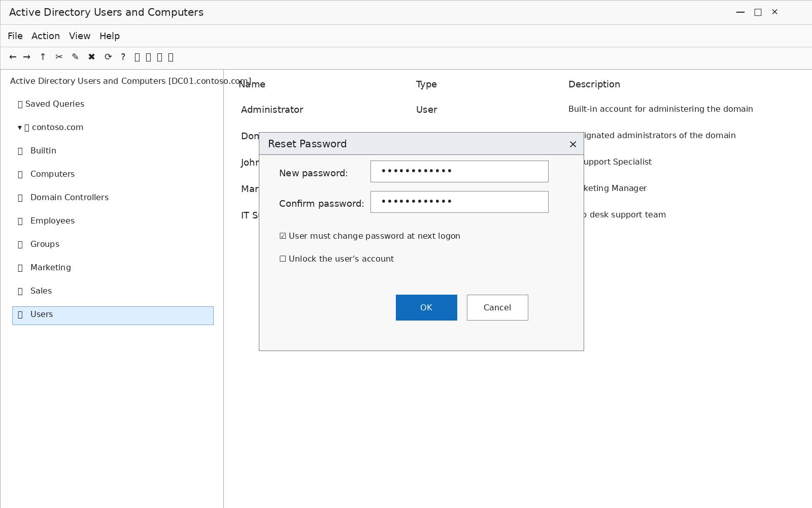
Task: Collapse the contoso.com domain node
Action: pos(20,128)
